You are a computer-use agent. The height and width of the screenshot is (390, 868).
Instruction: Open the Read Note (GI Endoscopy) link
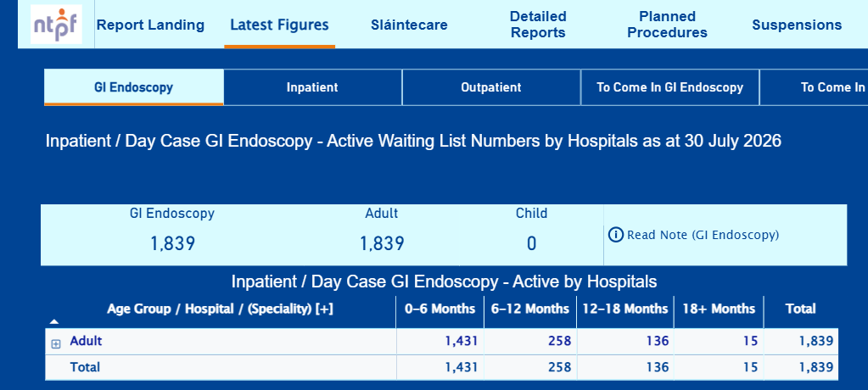click(x=703, y=235)
